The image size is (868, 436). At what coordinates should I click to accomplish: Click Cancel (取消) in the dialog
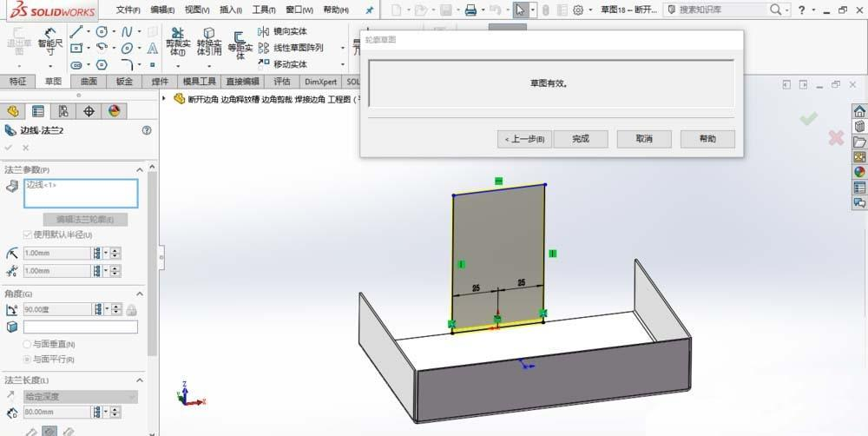coord(644,139)
